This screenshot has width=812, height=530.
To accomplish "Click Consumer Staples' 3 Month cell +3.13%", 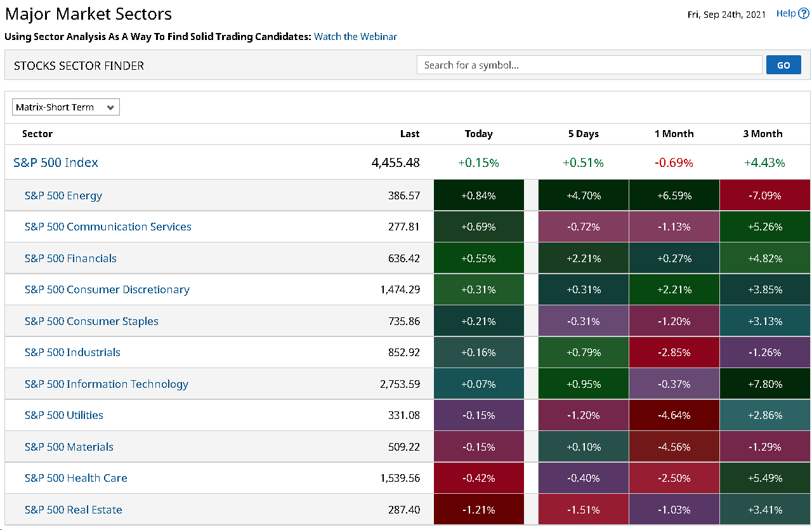I will [765, 321].
